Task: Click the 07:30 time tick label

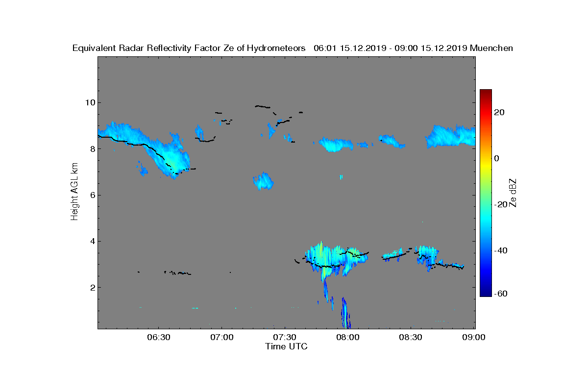Action: tap(285, 338)
